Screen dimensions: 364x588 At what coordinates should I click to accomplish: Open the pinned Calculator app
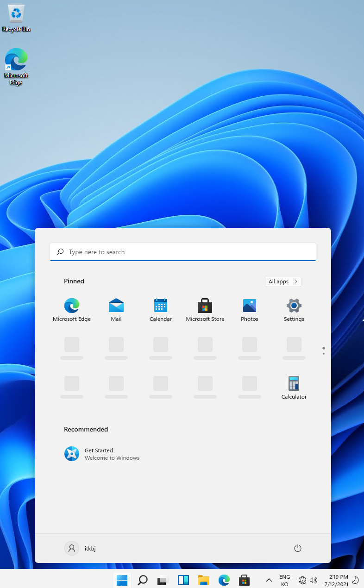[294, 388]
